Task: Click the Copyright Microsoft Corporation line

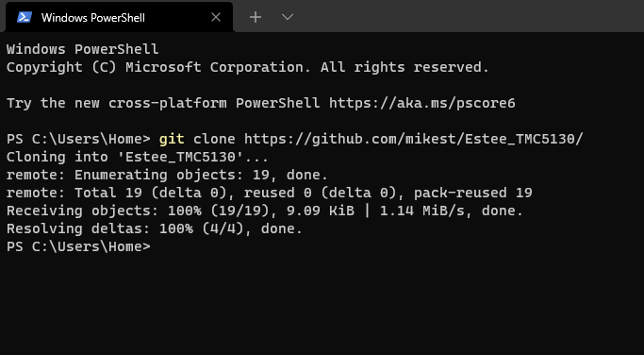Action: [x=248, y=67]
